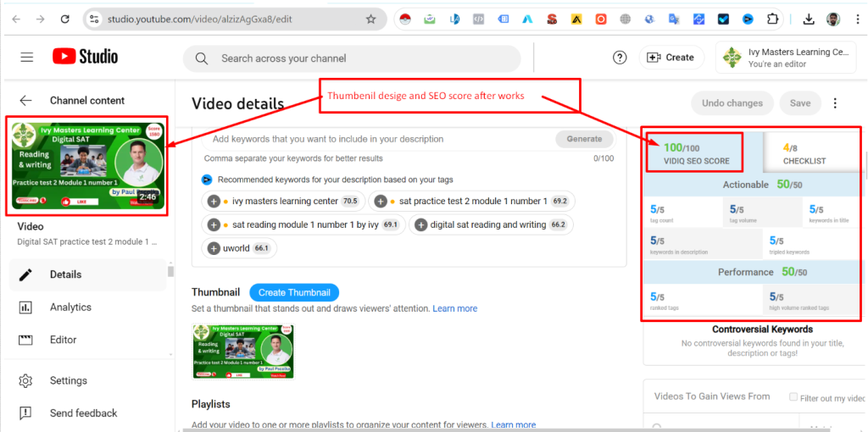
Task: Add 'ivy masters learning center' keyword plus icon
Action: tap(213, 202)
